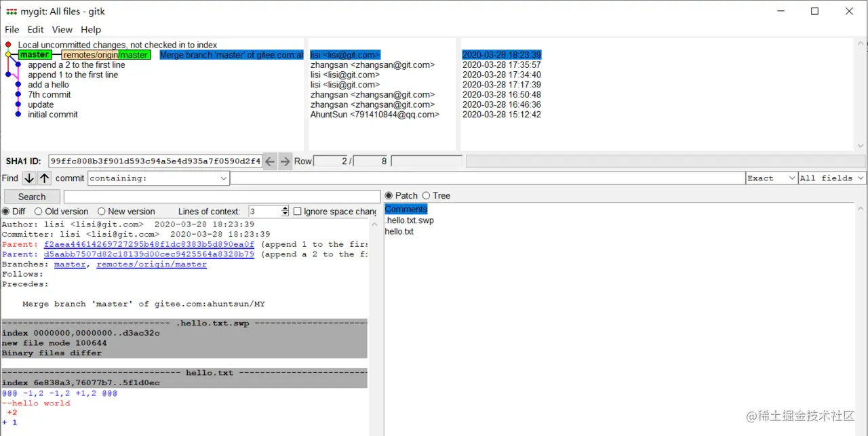Select Old version radio button

pos(39,212)
